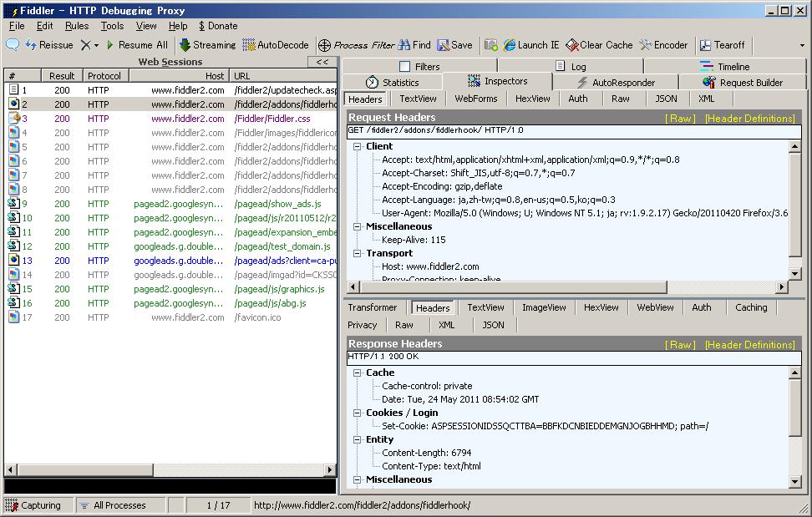
Task: Select session 3 Fiddler.css row
Action: coord(167,119)
